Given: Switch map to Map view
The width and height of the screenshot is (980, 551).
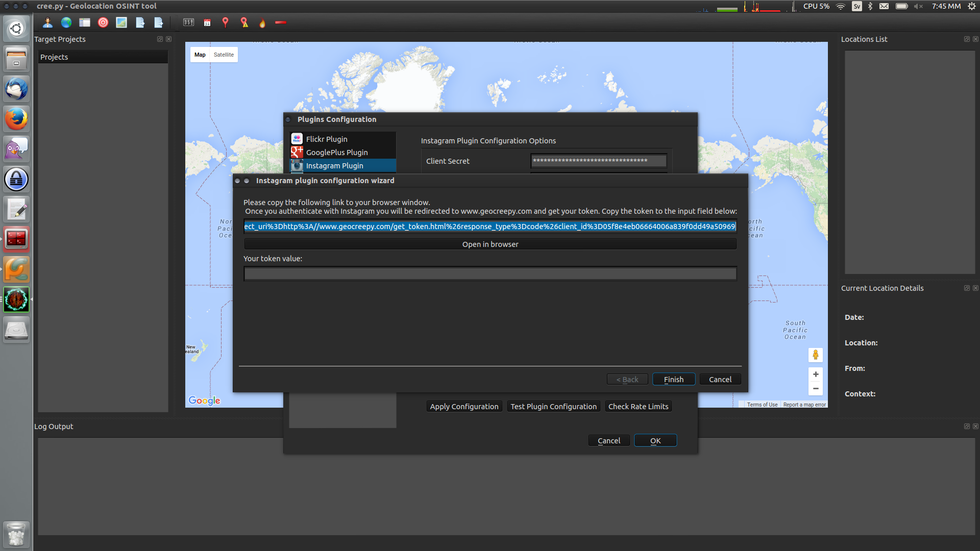Looking at the screenshot, I should (200, 55).
